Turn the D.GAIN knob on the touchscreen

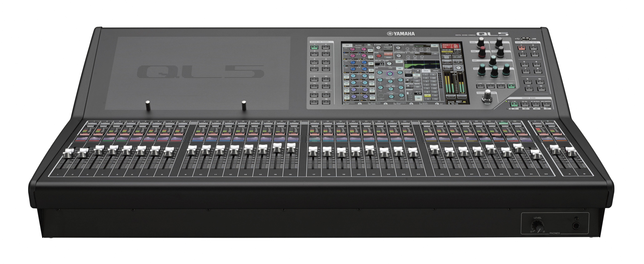pos(379,48)
